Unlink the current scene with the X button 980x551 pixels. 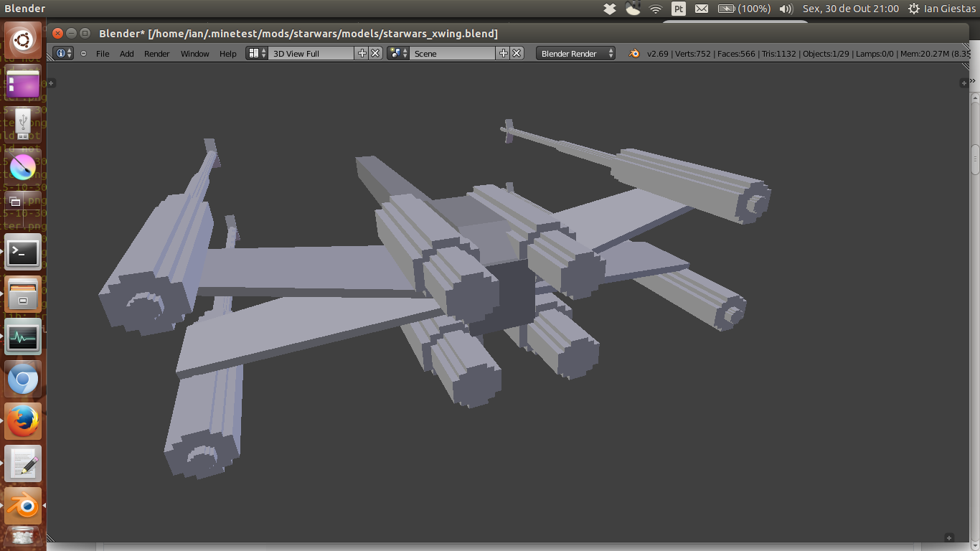pos(517,53)
